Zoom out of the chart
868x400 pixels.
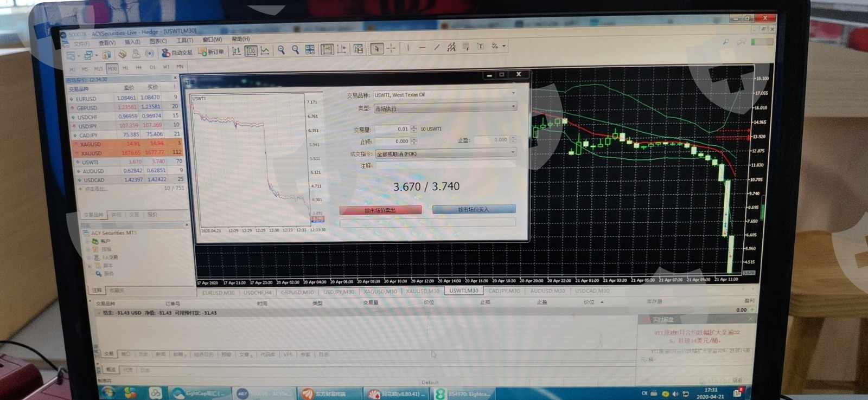pyautogui.click(x=296, y=50)
